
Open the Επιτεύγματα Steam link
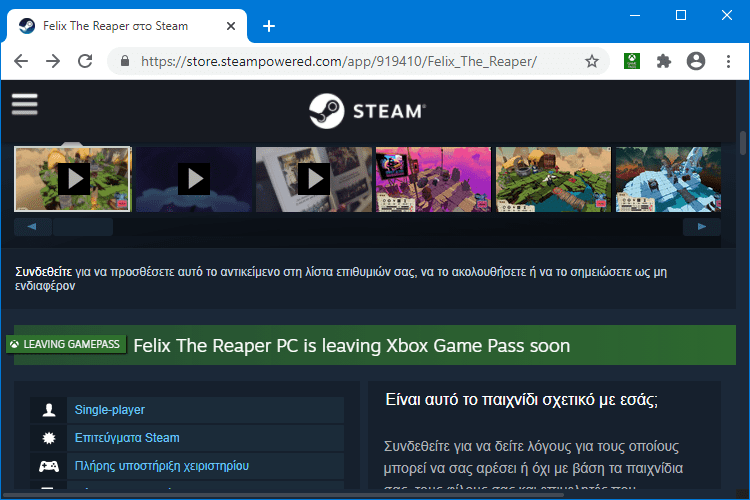(127, 438)
